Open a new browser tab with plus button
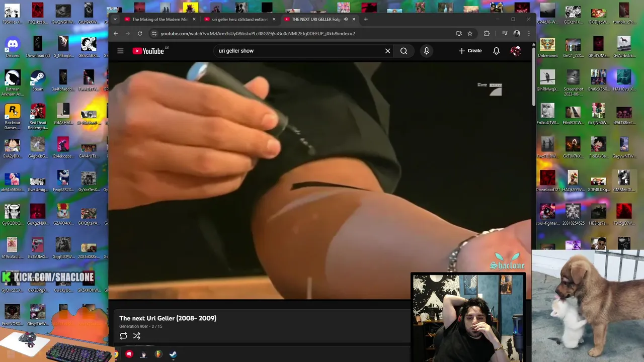The height and width of the screenshot is (362, 644). 366,19
